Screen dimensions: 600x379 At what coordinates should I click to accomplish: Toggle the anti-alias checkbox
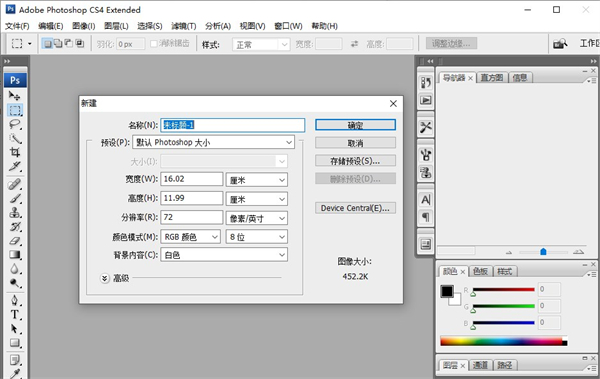tap(154, 44)
